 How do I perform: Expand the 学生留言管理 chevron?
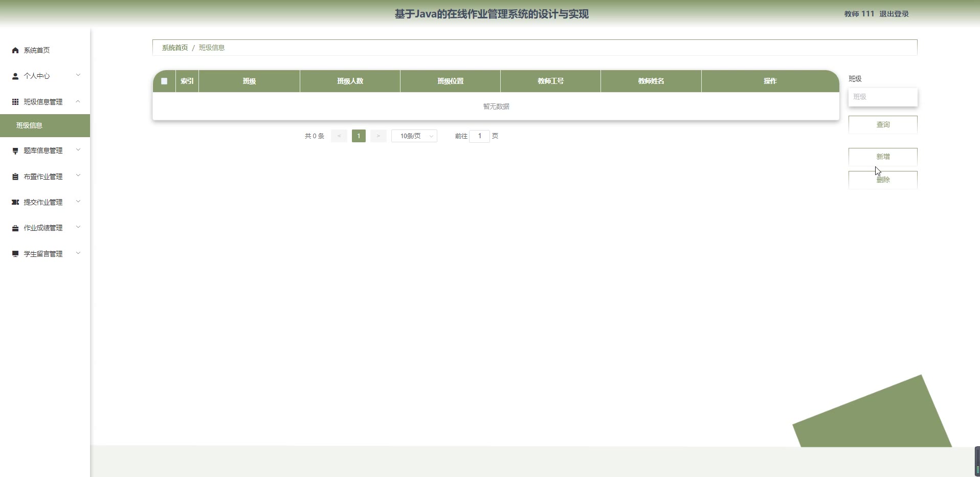(x=78, y=253)
